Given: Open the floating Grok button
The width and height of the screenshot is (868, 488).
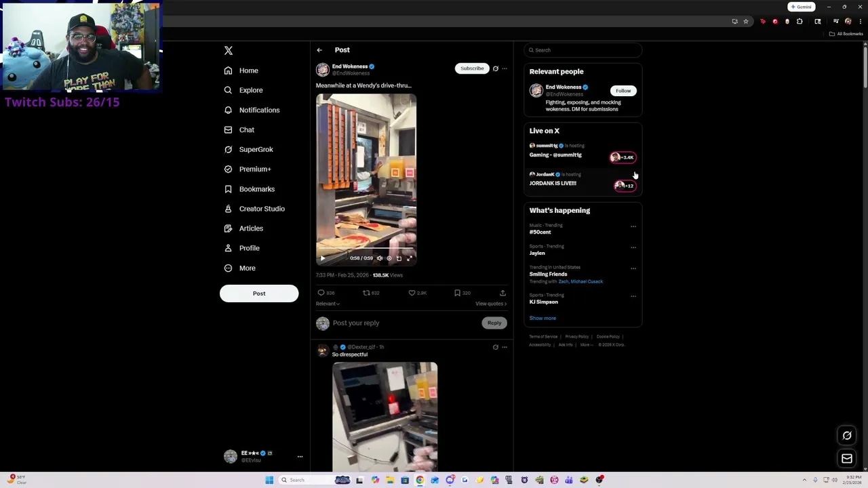Looking at the screenshot, I should 847,436.
